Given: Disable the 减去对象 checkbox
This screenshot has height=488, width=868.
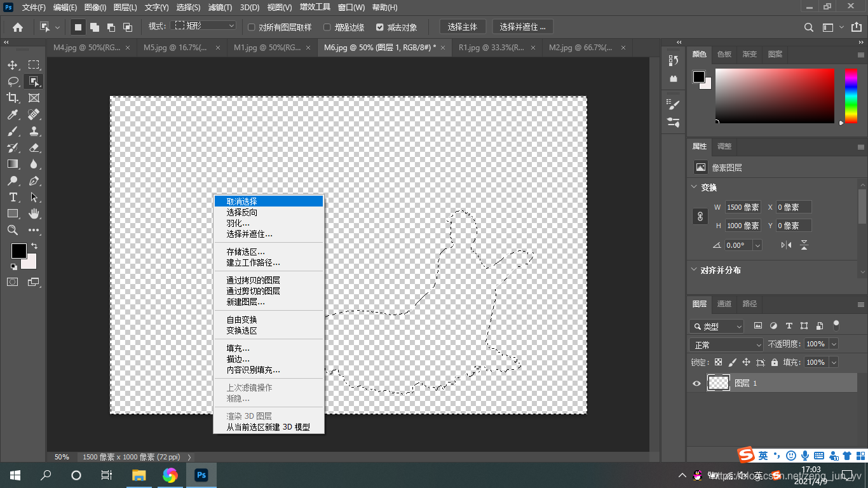Looking at the screenshot, I should coord(381,27).
